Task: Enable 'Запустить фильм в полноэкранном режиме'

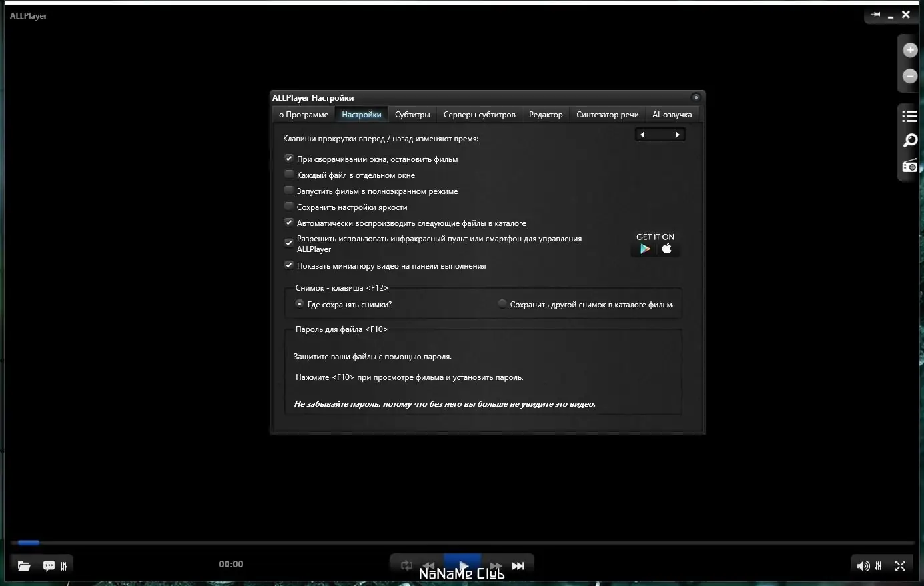Action: point(289,191)
